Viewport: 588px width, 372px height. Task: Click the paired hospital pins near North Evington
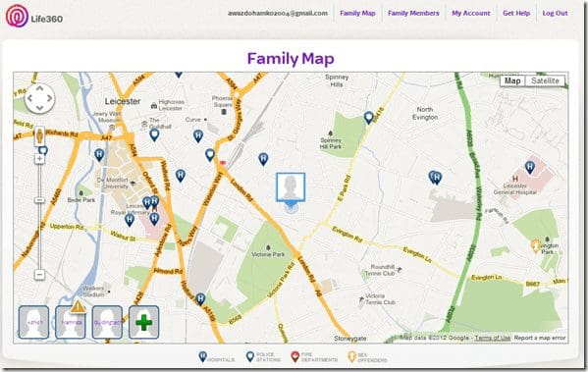pos(436,178)
